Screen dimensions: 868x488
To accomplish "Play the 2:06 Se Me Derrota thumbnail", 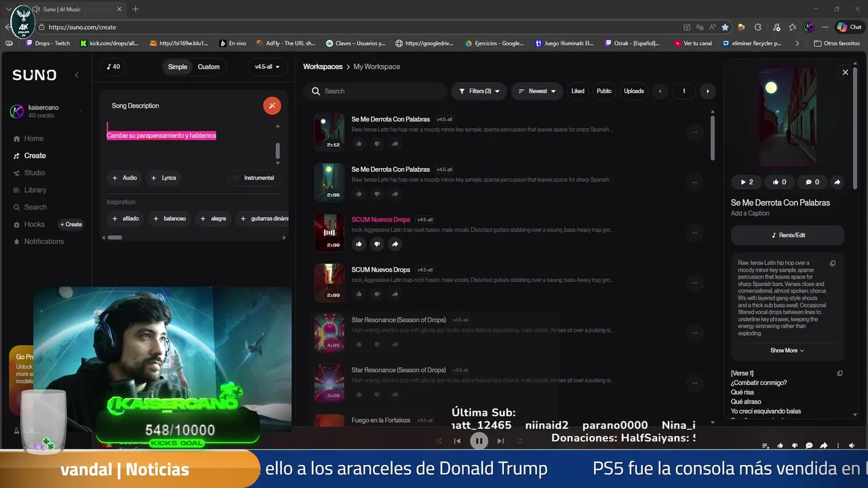I will coord(329,182).
